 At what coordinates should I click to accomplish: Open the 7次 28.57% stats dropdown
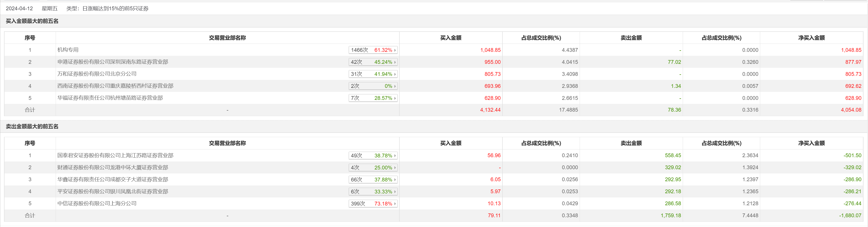(x=373, y=98)
